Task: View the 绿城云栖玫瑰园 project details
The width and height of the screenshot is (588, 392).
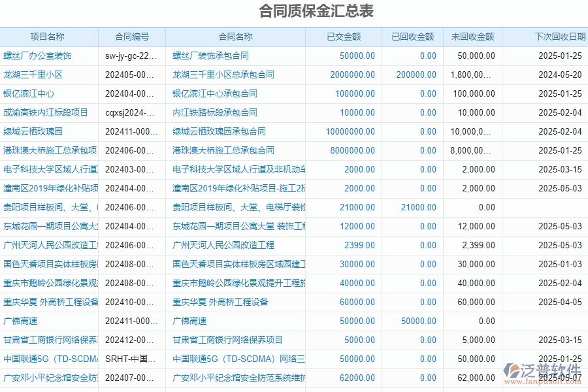Action: tap(37, 131)
